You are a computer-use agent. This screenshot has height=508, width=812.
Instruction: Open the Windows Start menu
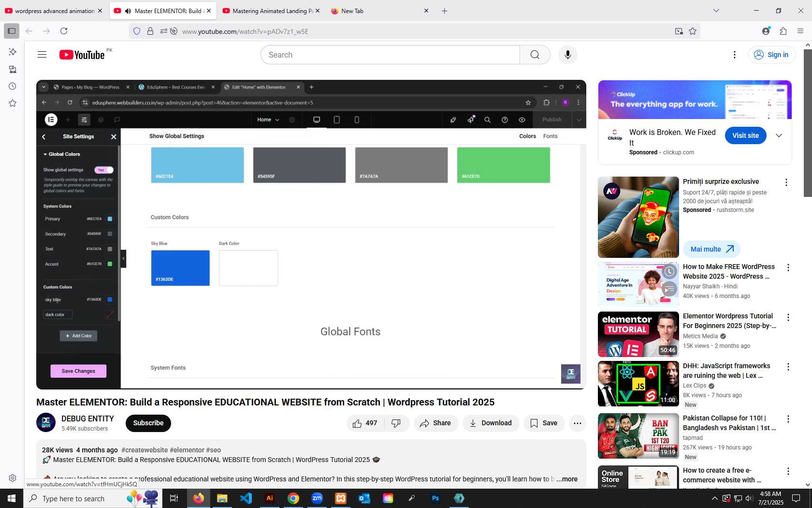12,498
